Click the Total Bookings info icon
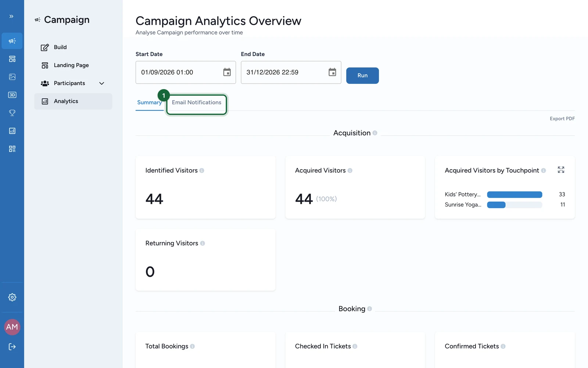588x368 pixels. point(192,347)
